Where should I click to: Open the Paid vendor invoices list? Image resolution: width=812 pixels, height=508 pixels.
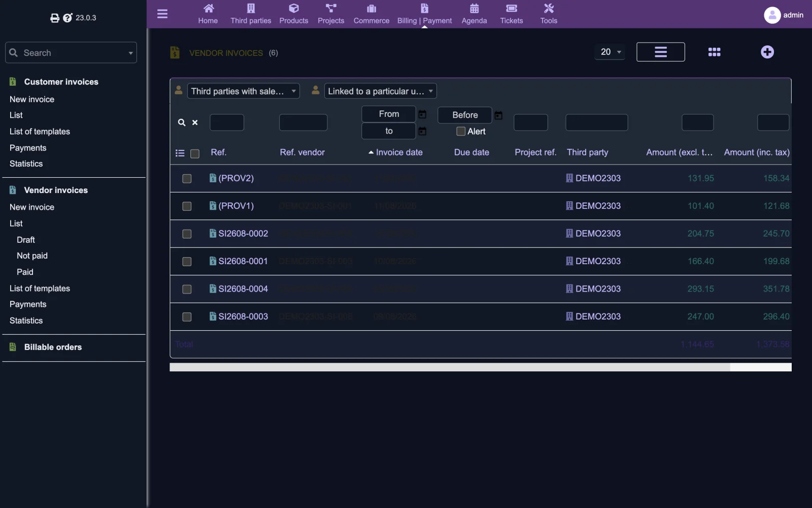[25, 272]
